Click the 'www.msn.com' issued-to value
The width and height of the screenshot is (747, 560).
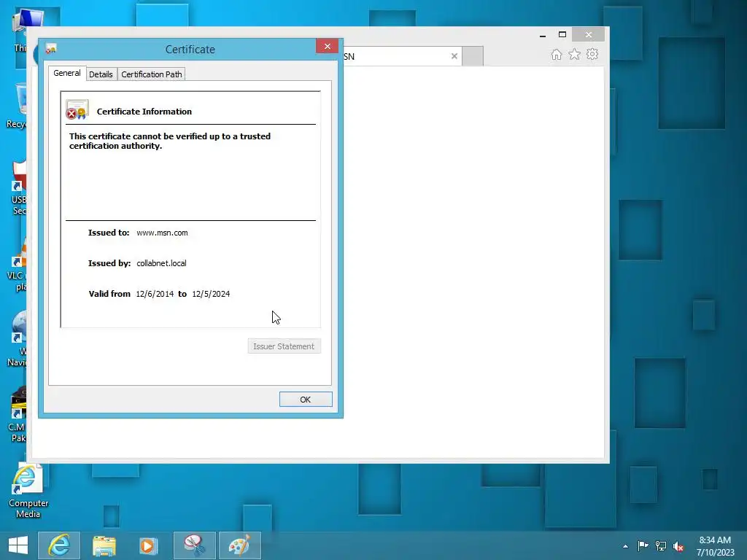click(x=162, y=233)
